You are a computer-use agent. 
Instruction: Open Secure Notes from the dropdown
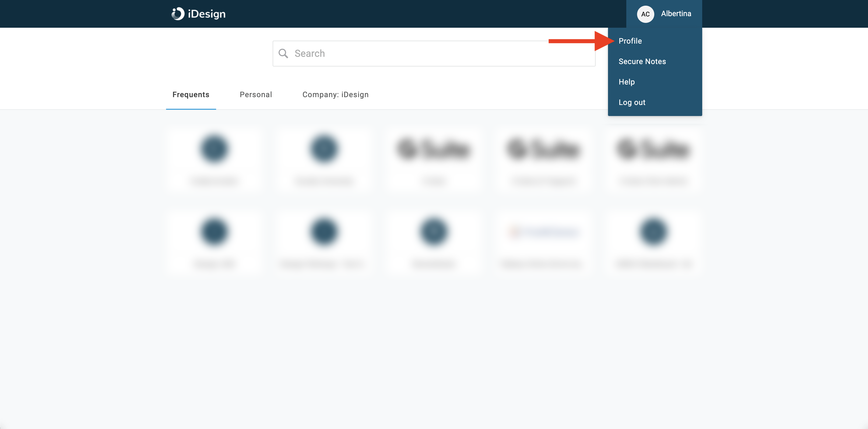(x=642, y=62)
